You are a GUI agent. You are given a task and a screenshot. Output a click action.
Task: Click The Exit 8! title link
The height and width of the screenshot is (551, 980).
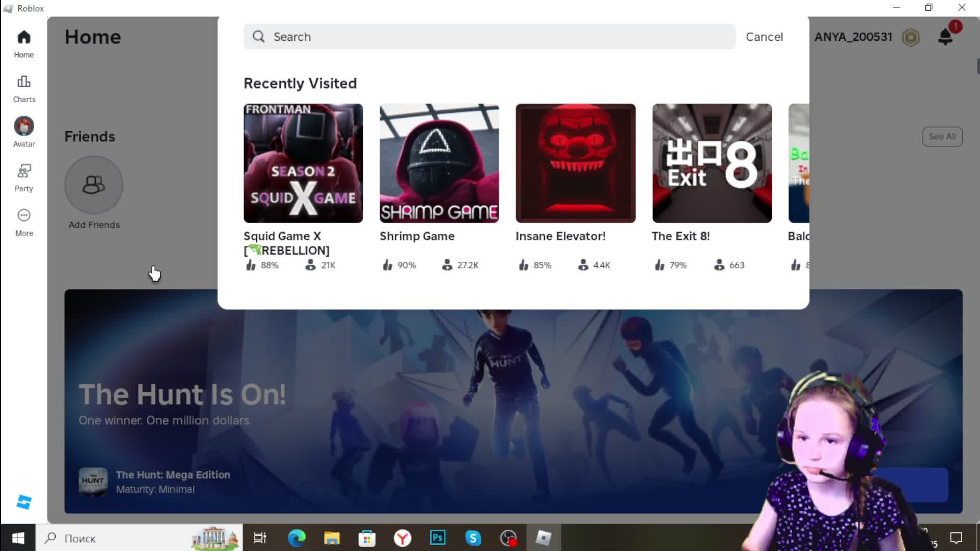680,236
